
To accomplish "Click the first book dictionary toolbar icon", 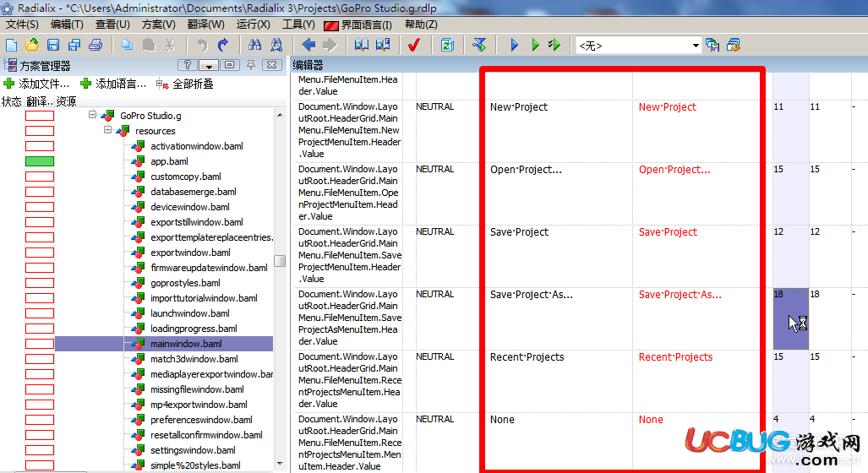I will coord(362,46).
